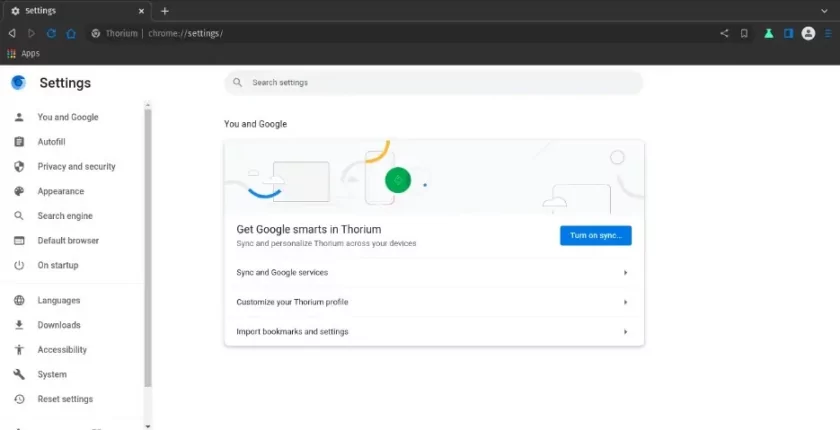This screenshot has width=840, height=430.
Task: Click the sidebar scrollbar thumb
Action: pos(148,247)
